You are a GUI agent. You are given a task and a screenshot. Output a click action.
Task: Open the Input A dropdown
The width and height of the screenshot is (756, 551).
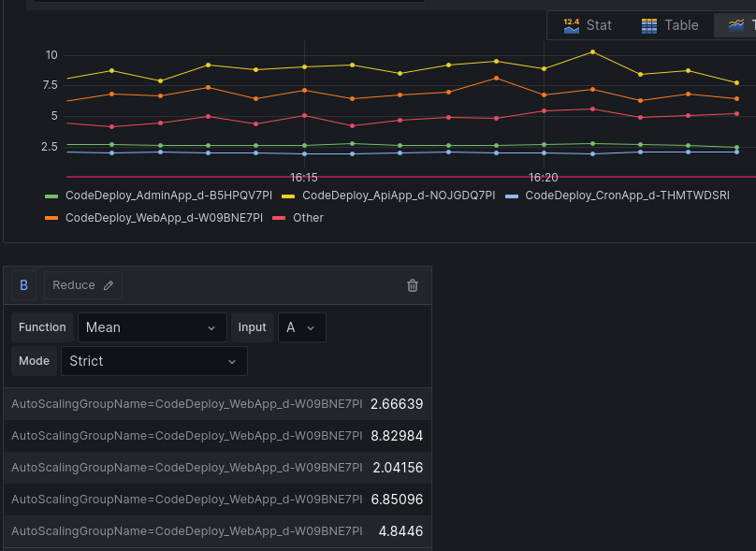click(301, 327)
